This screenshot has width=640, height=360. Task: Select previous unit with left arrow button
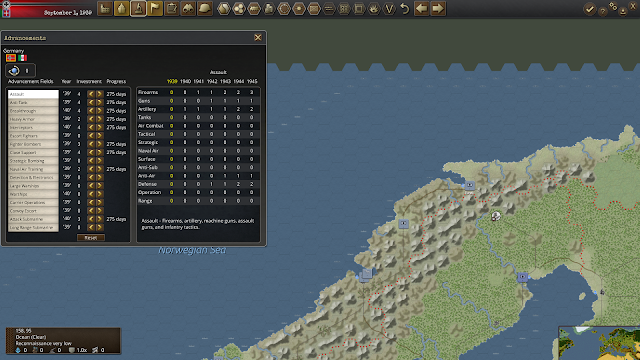point(421,9)
